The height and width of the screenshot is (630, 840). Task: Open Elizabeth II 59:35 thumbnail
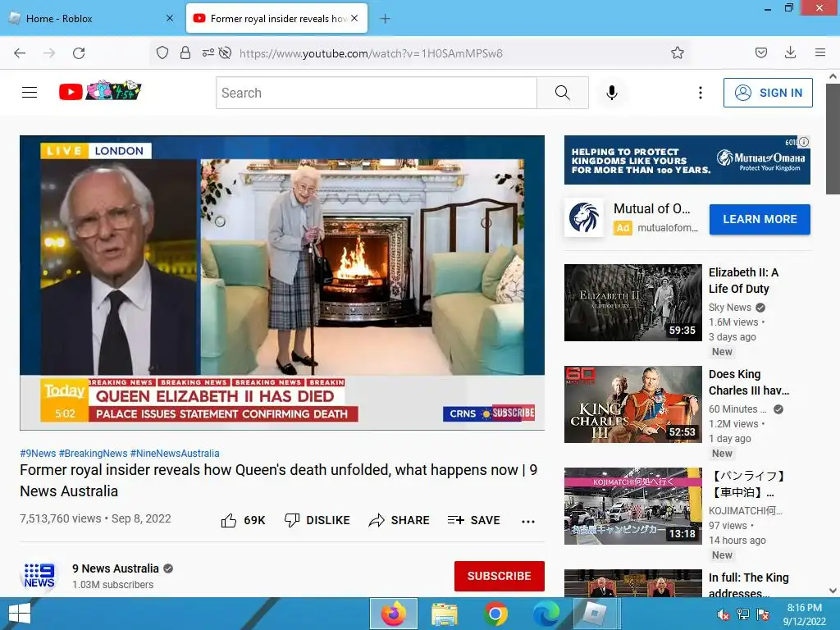[x=632, y=302]
